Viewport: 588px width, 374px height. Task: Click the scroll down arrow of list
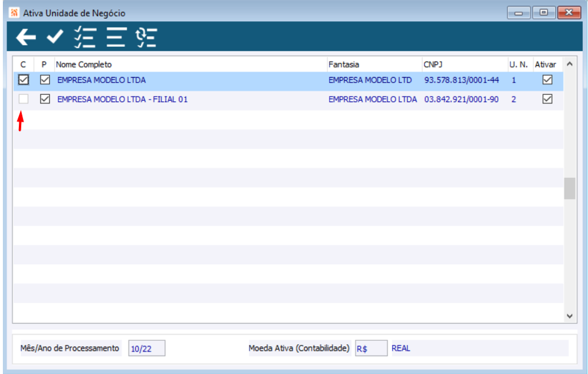(x=570, y=316)
